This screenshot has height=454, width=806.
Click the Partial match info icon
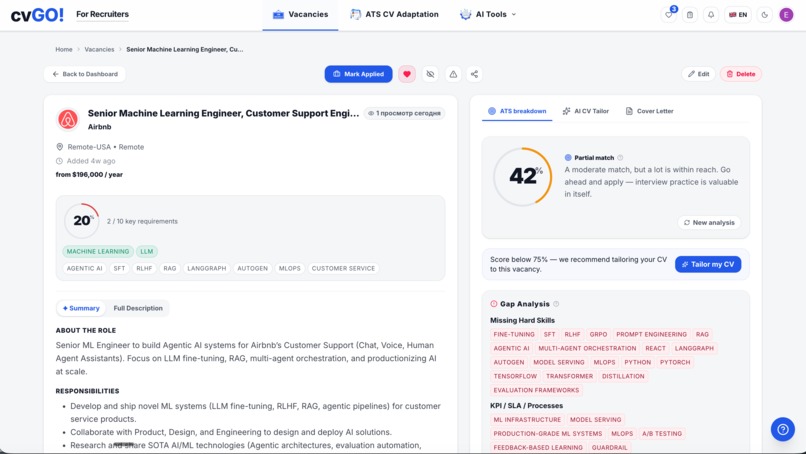pyautogui.click(x=620, y=158)
